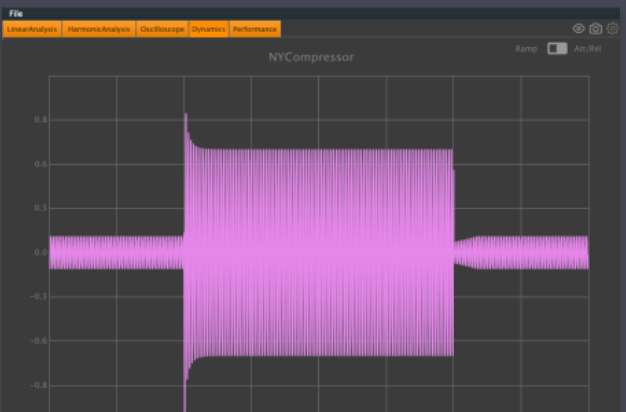Screen dimensions: 626x412
Task: Click the Att/Rel label
Action: pyautogui.click(x=587, y=49)
